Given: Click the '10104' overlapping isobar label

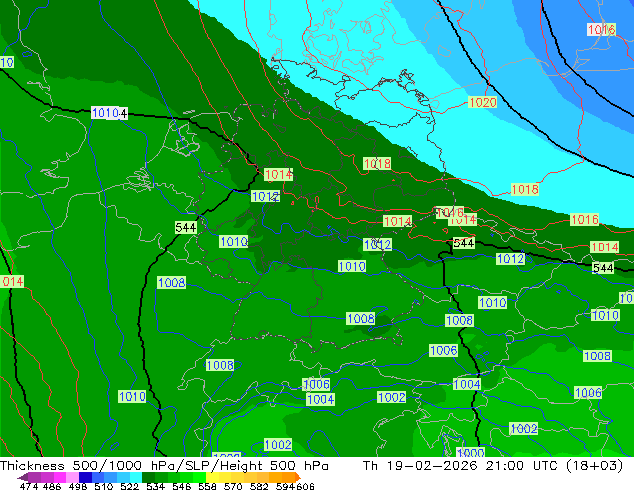Looking at the screenshot, I should 110,113.
